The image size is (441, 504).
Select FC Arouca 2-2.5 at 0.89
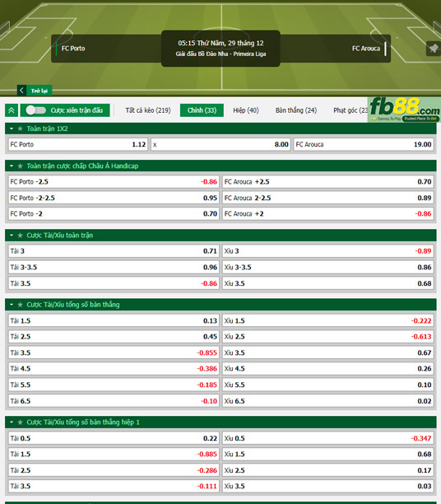pos(328,198)
